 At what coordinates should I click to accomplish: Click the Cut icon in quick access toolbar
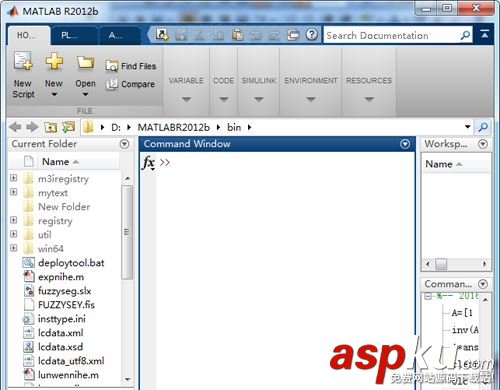(x=199, y=35)
